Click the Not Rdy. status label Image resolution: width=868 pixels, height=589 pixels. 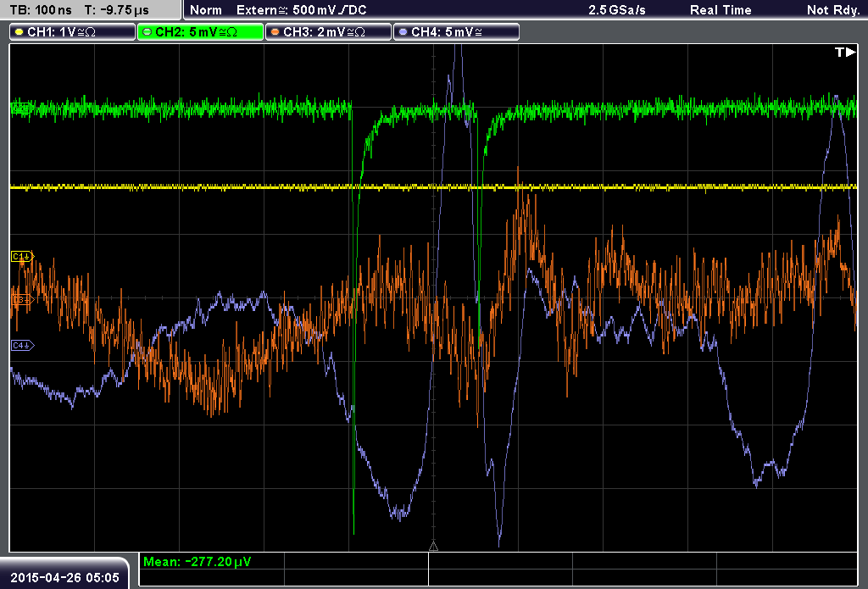click(x=833, y=10)
